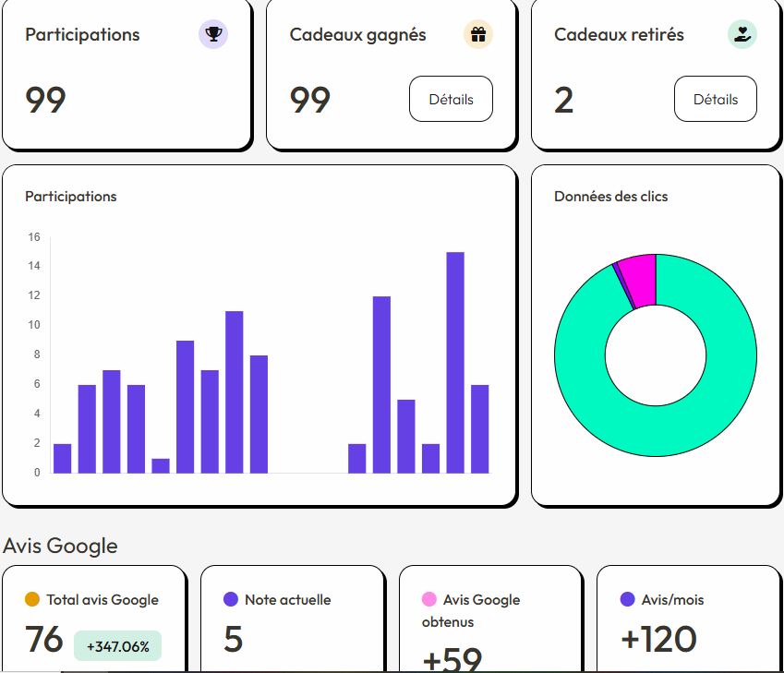
Task: Click the bar with value 11
Action: click(x=235, y=391)
